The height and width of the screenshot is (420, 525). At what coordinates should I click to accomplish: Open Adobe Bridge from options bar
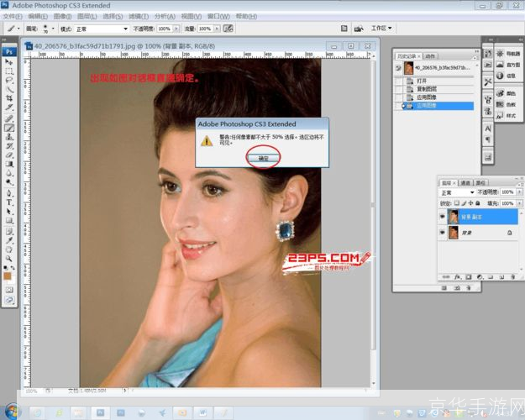click(x=359, y=29)
